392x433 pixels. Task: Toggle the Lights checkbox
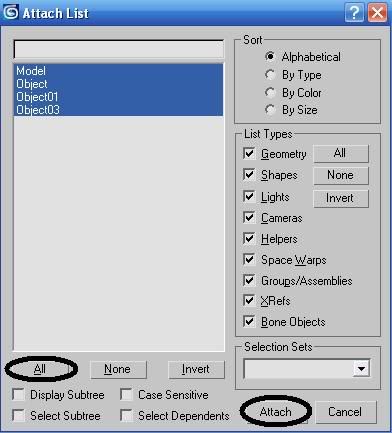point(249,196)
